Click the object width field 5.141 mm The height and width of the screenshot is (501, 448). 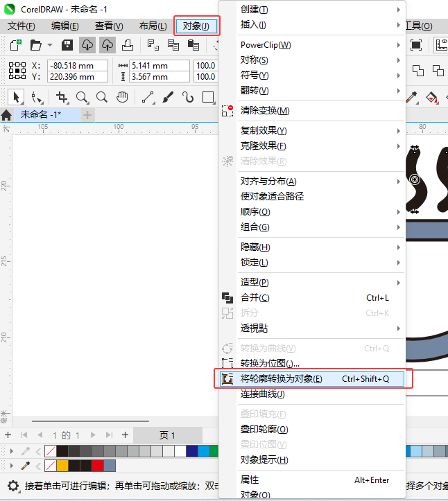pos(160,66)
